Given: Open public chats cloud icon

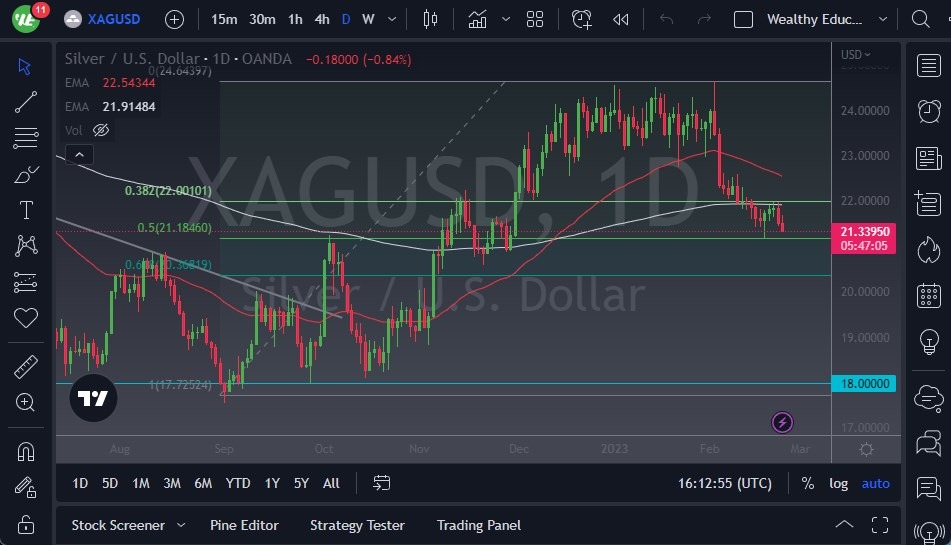Looking at the screenshot, I should point(929,398).
